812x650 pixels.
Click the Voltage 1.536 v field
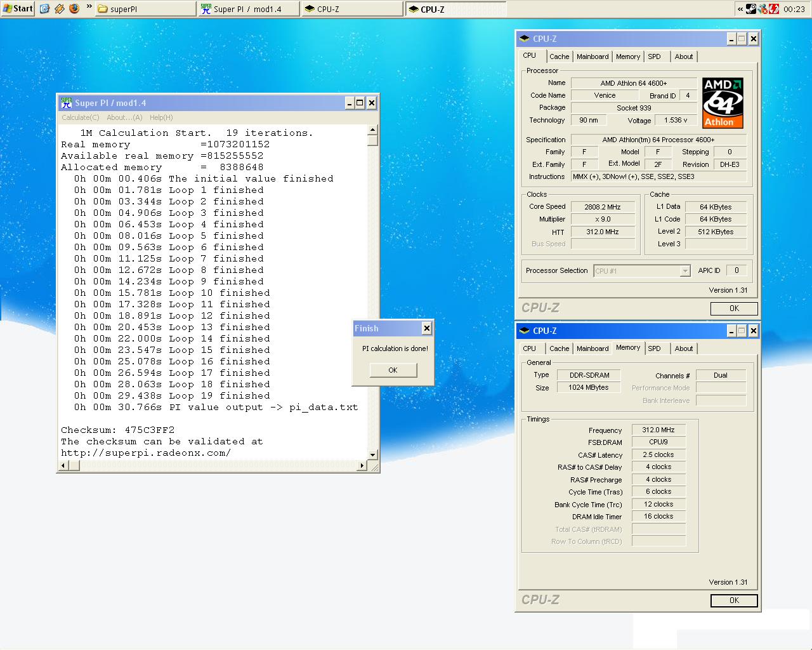coord(676,120)
